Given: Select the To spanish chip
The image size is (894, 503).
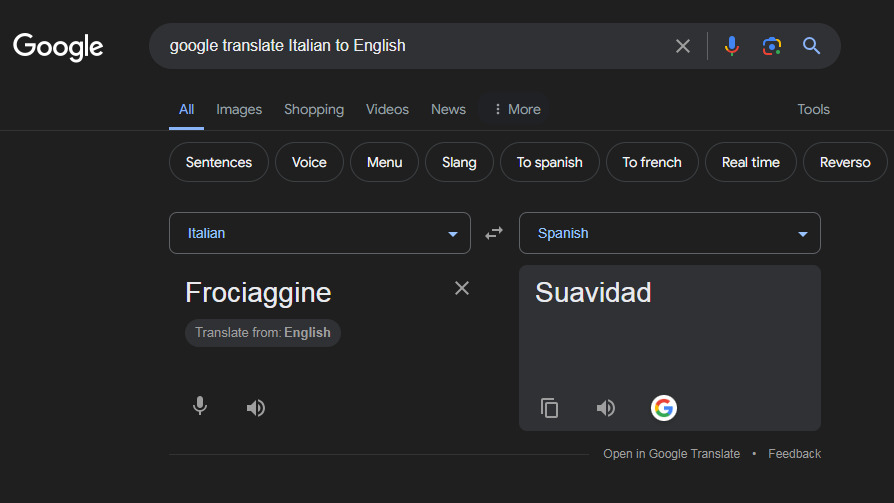Looking at the screenshot, I should (550, 163).
